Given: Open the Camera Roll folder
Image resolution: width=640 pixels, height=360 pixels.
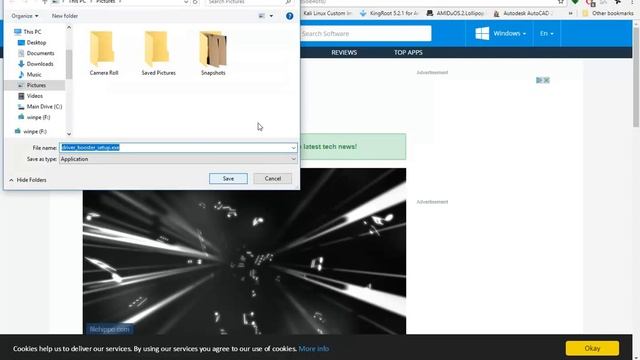Looking at the screenshot, I should point(104,53).
